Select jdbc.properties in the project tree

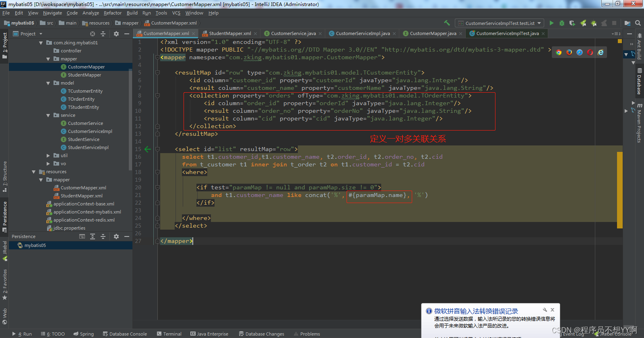69,228
